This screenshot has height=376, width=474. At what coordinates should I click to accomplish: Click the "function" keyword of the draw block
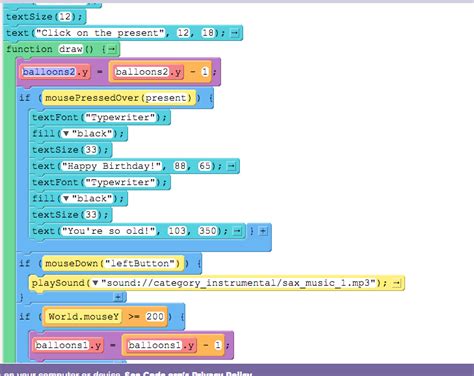pyautogui.click(x=29, y=49)
